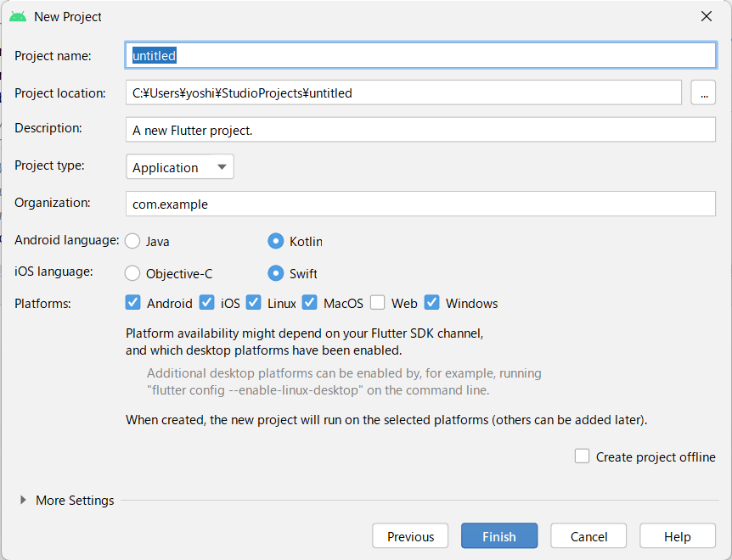Screen dimensions: 732x560
Task: Uncheck the Linux platform checkbox
Action: click(x=254, y=303)
